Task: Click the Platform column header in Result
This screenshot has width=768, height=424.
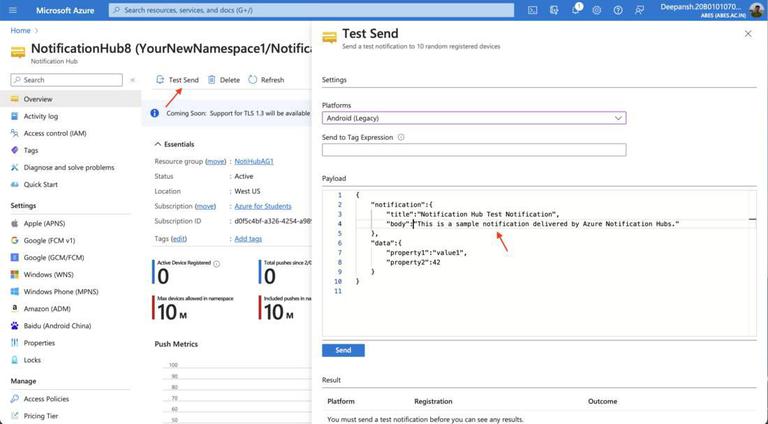Action: (341, 401)
